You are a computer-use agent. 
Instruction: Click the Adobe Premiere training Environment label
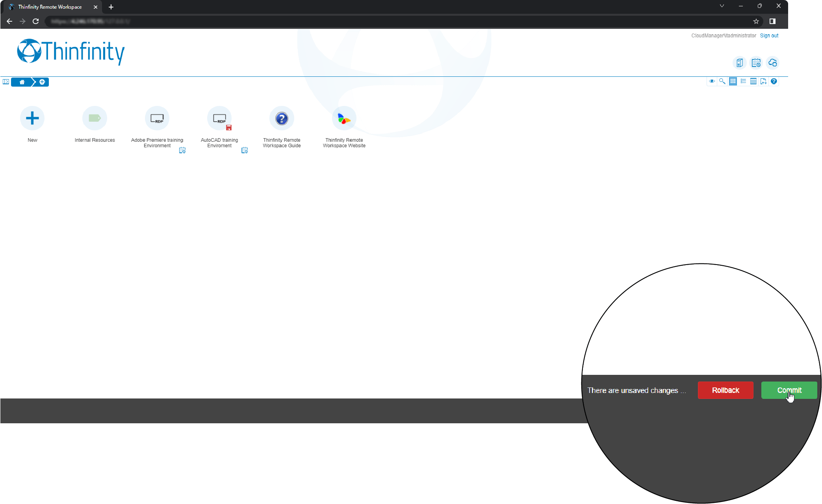point(157,143)
